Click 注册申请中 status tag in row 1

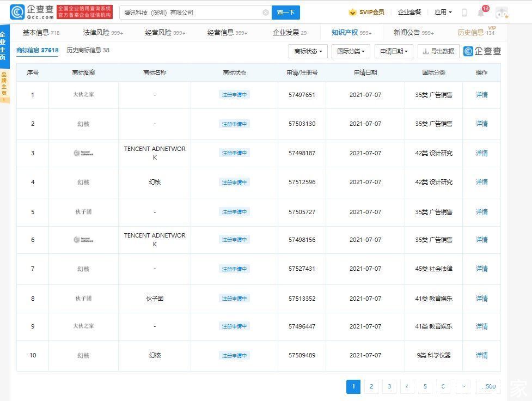tap(234, 95)
